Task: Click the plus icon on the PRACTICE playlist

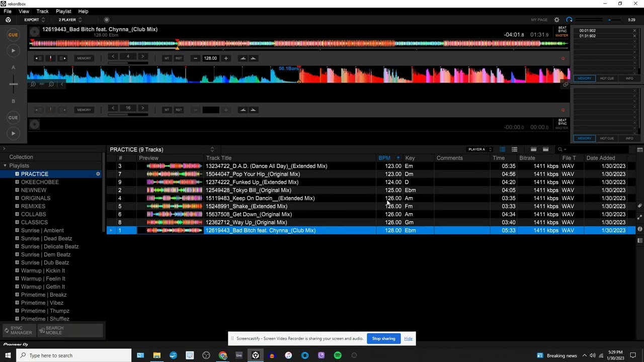Action: (98, 174)
